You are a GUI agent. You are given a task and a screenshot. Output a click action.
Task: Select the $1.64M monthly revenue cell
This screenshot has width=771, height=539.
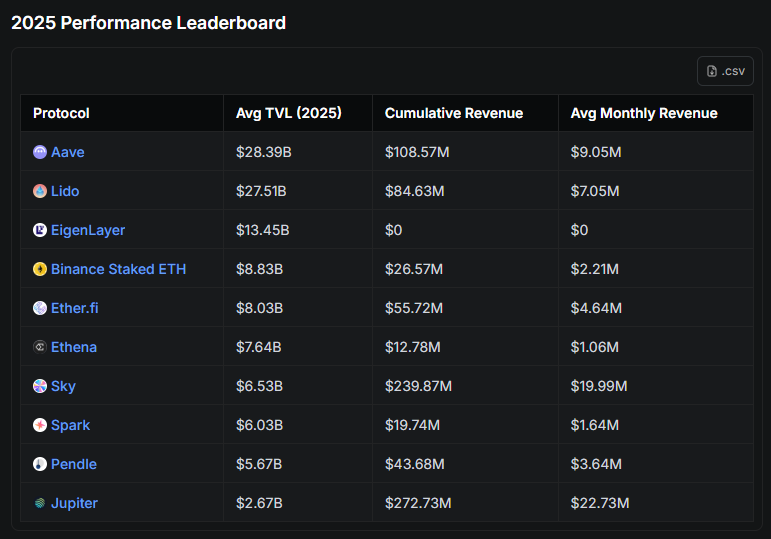(x=656, y=425)
